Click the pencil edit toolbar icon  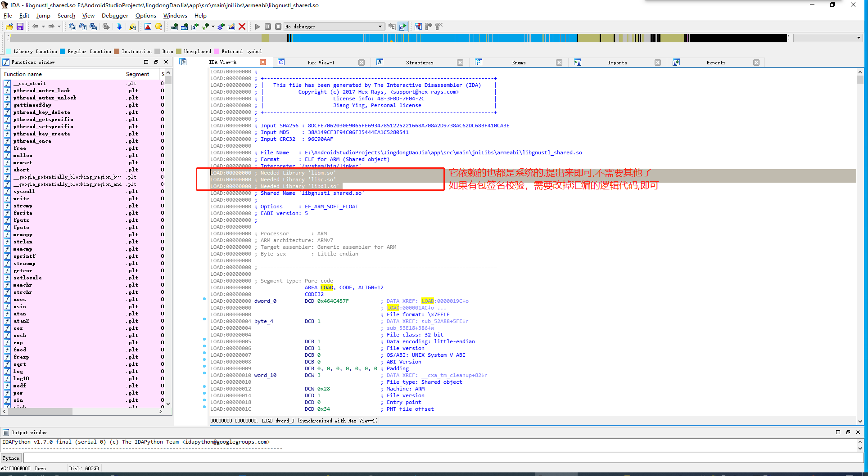231,27
